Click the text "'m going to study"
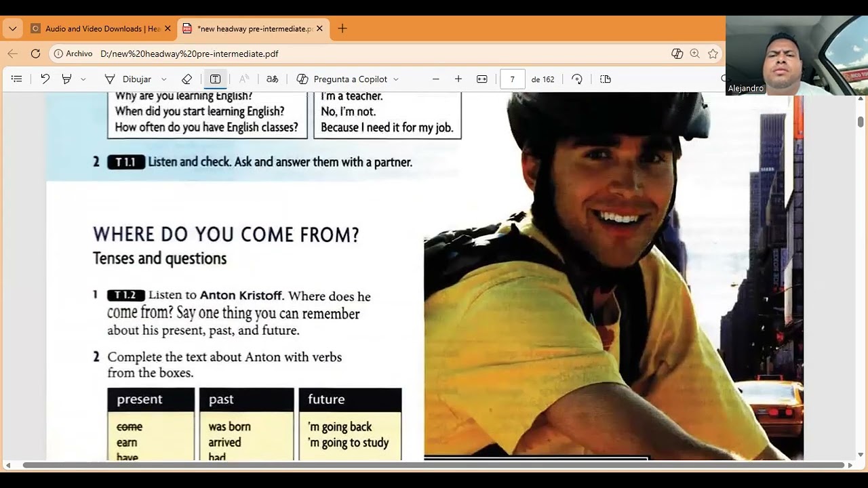Screen dimensions: 868x488 tap(349, 443)
